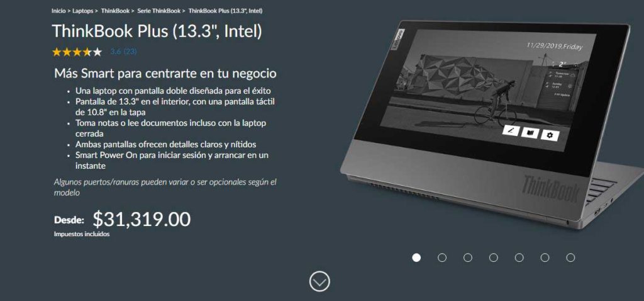This screenshot has height=301, width=644.
Task: Select the first carousel dot
Action: [x=416, y=258]
